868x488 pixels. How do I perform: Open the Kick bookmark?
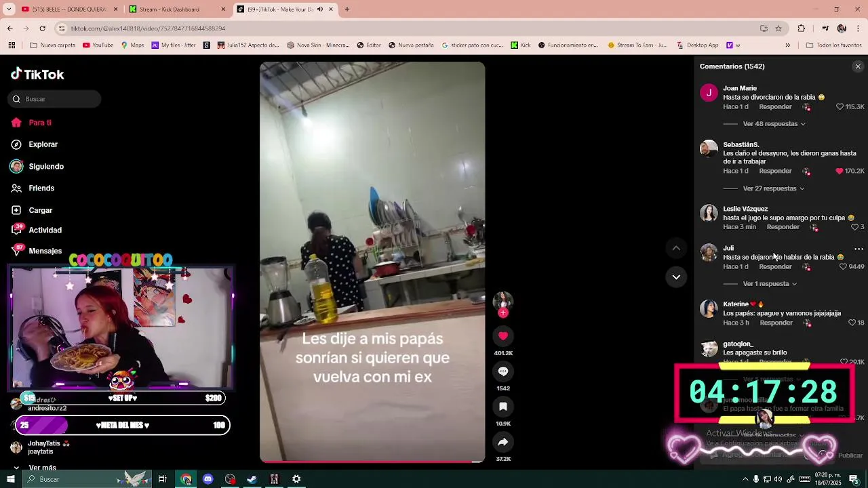(x=521, y=45)
